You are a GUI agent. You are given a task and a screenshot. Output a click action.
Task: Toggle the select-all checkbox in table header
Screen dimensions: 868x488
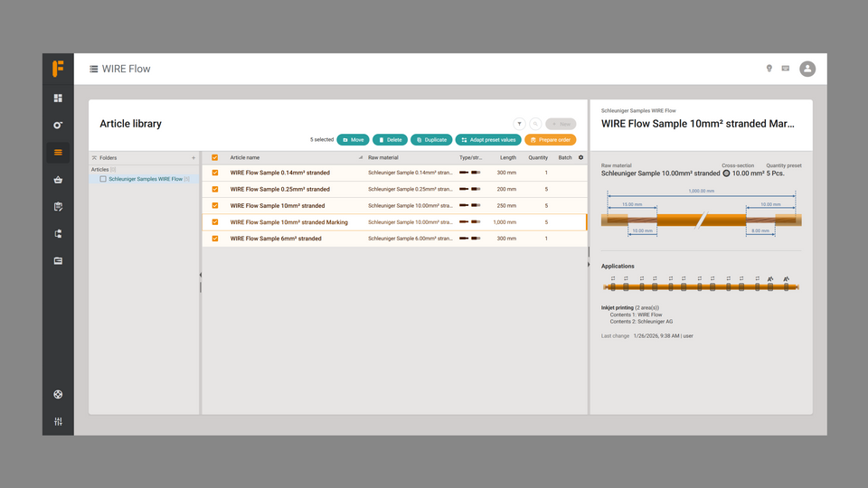coord(215,157)
